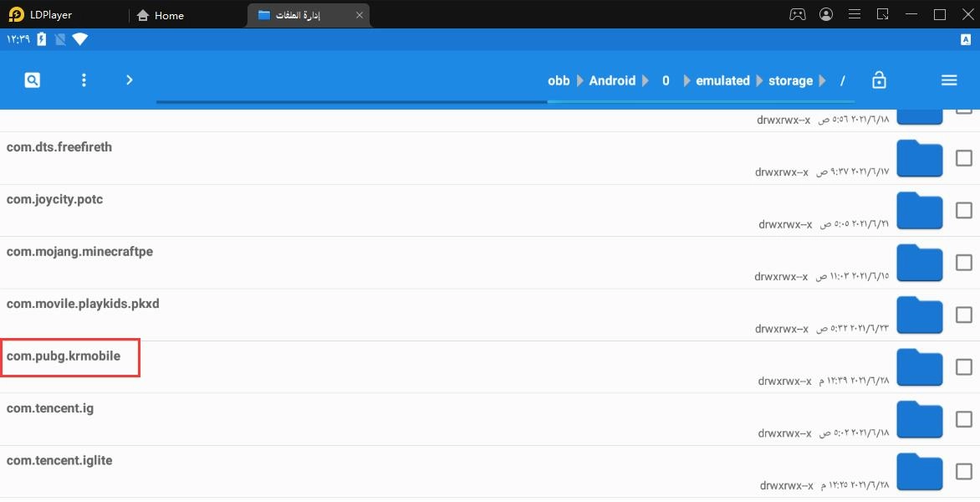Open the folder named com.joycity.potc
The height and width of the screenshot is (502, 980).
pyautogui.click(x=54, y=200)
